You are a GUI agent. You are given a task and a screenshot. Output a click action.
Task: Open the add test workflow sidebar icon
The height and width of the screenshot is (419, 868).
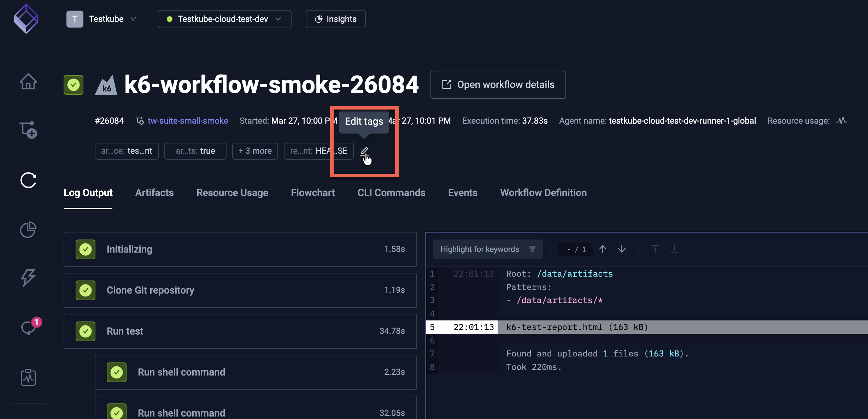click(x=28, y=130)
